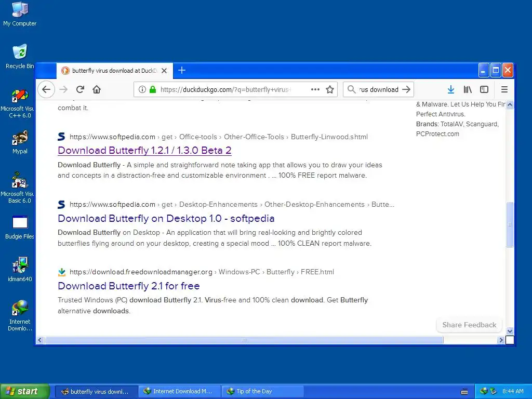Image resolution: width=532 pixels, height=399 pixels.
Task: Open Download Butterfly on Desktop 1.0 link
Action: click(x=166, y=218)
